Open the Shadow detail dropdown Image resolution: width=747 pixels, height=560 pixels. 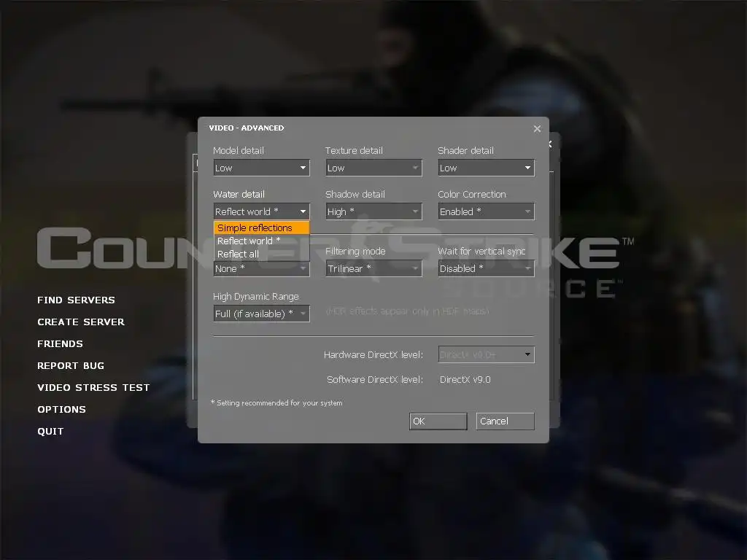[x=373, y=211]
